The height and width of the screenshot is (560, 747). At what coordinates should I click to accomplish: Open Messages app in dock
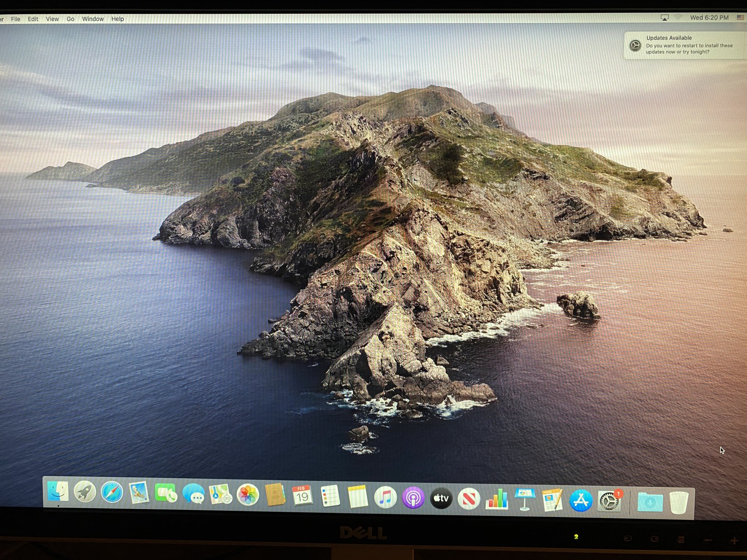[x=193, y=494]
